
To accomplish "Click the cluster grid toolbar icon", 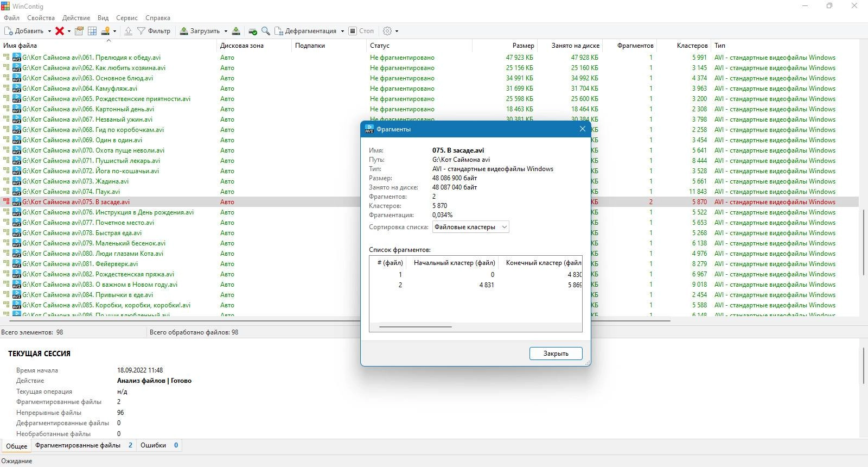I will (92, 31).
